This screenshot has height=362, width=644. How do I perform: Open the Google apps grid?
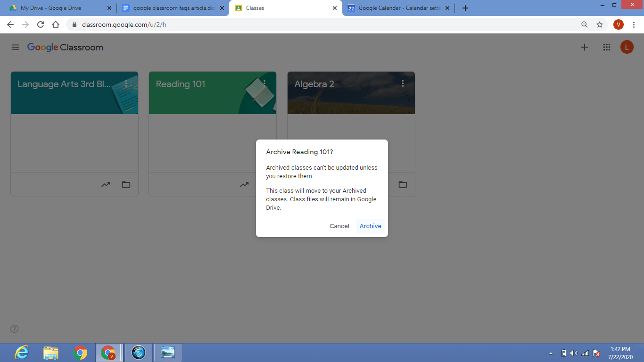coord(607,47)
